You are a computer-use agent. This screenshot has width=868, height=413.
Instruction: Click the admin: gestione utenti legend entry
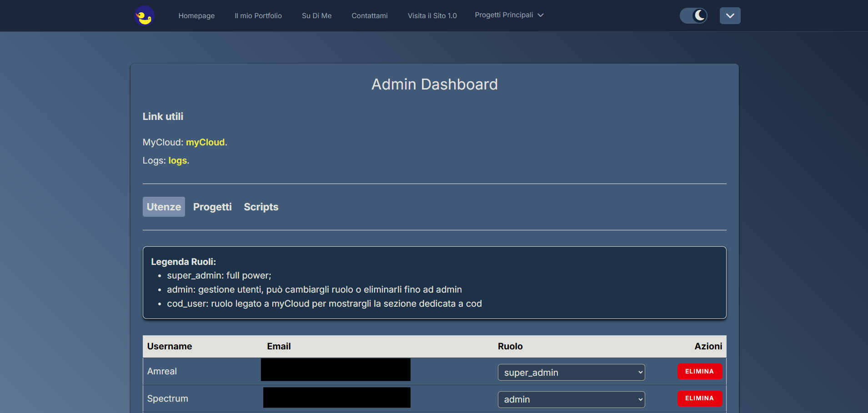coord(314,289)
